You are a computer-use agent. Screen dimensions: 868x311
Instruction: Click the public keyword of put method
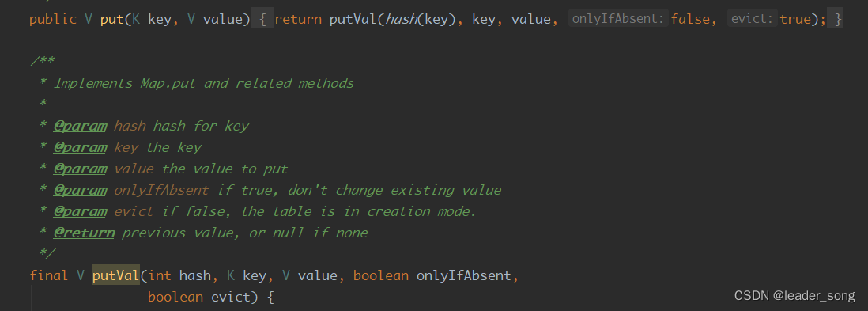pos(53,20)
